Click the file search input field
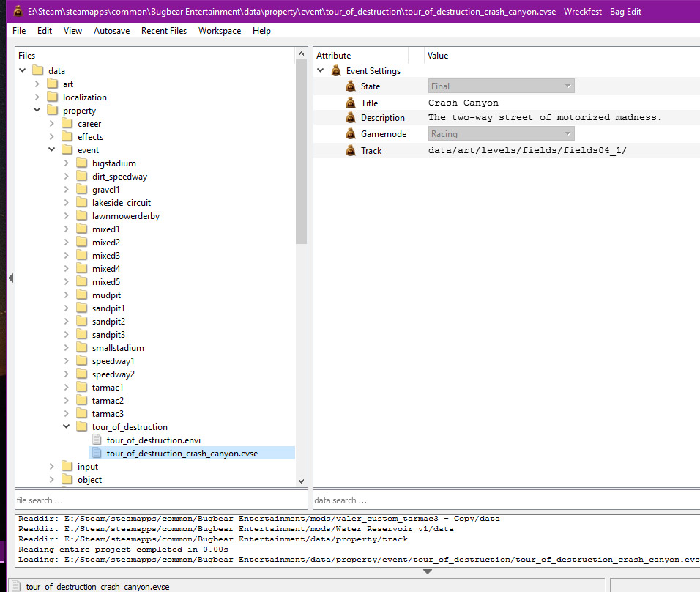The height and width of the screenshot is (592, 700). point(161,500)
